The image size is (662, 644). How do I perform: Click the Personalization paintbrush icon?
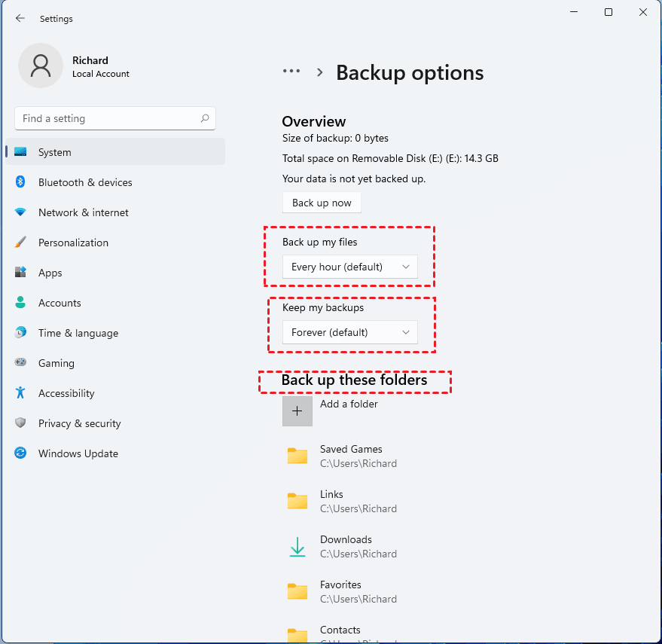coord(20,243)
